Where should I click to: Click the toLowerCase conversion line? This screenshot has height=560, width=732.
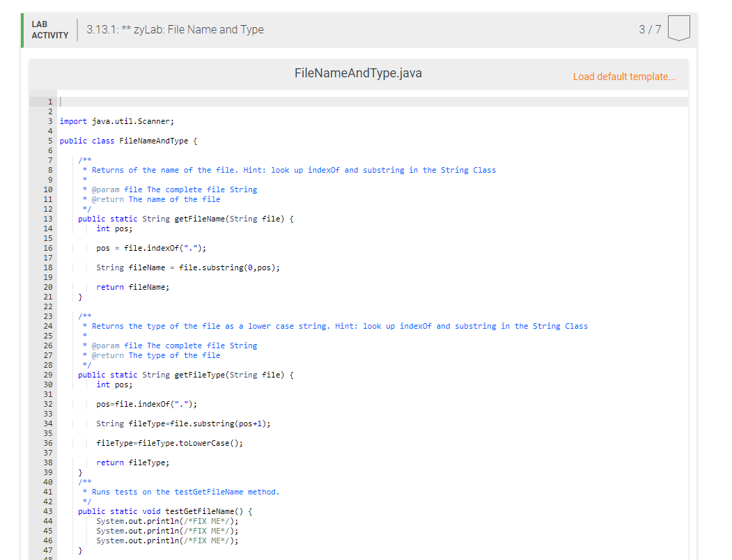(170, 442)
